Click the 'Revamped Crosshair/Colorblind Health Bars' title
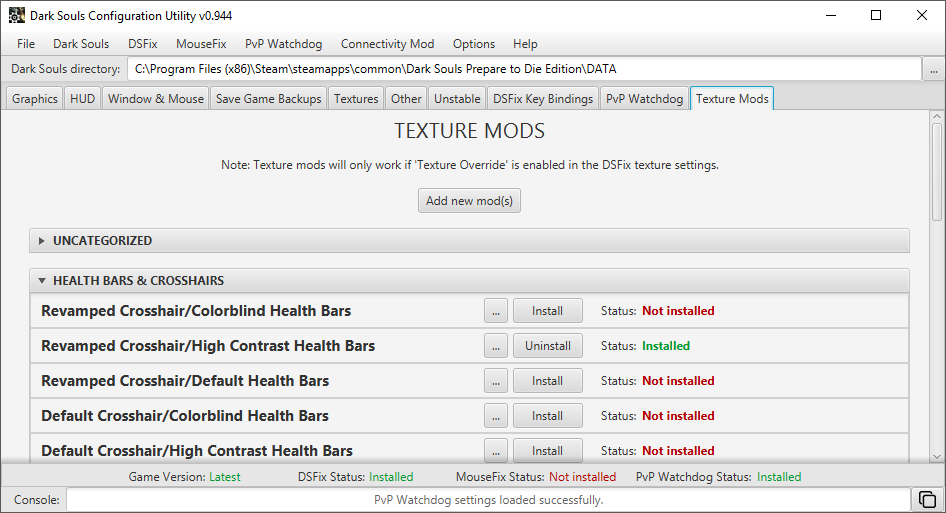 tap(196, 311)
